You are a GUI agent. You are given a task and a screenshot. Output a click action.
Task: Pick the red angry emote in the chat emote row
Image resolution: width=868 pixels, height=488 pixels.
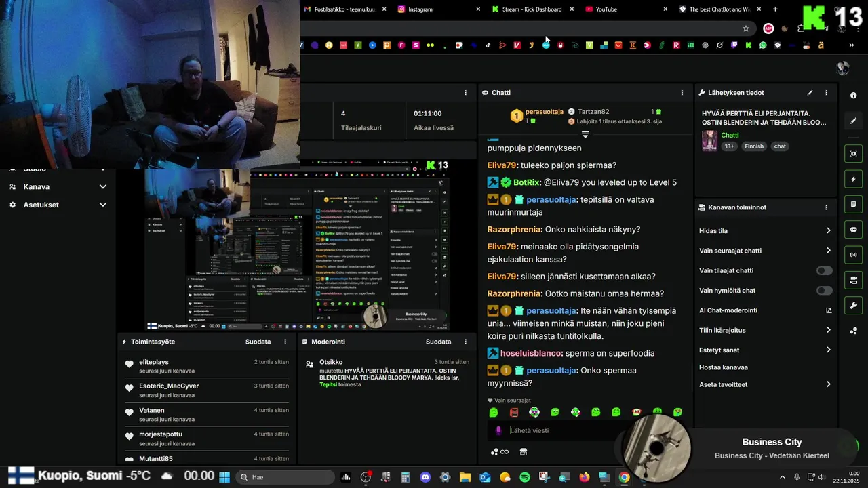point(514,412)
